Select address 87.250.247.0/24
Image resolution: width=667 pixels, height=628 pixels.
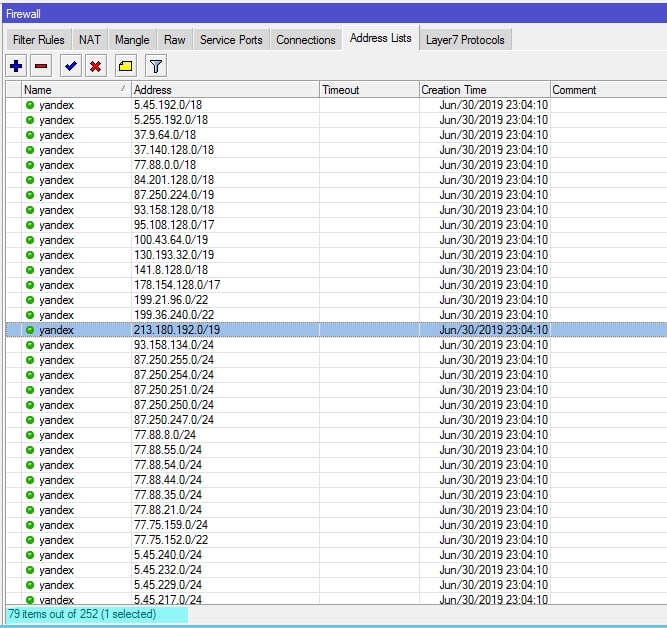[174, 420]
